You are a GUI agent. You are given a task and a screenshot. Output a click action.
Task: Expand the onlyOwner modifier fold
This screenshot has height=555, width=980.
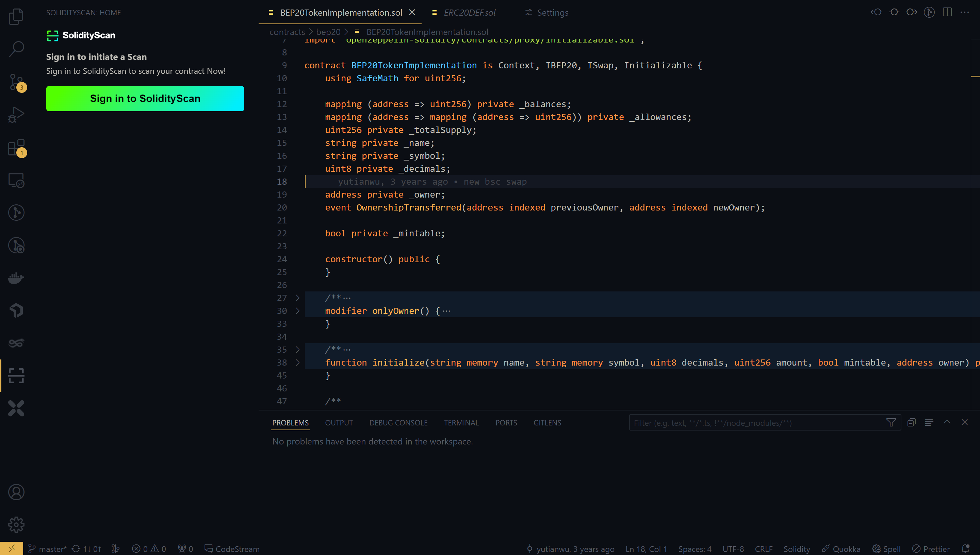297,311
